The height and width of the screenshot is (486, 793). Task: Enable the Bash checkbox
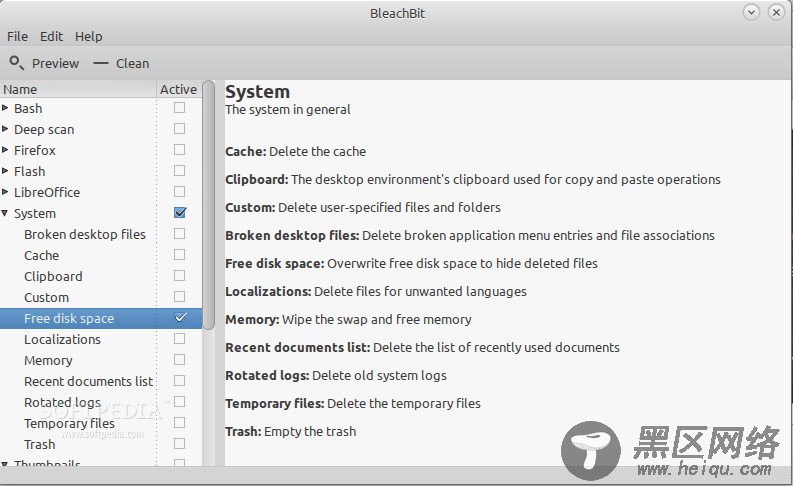180,108
